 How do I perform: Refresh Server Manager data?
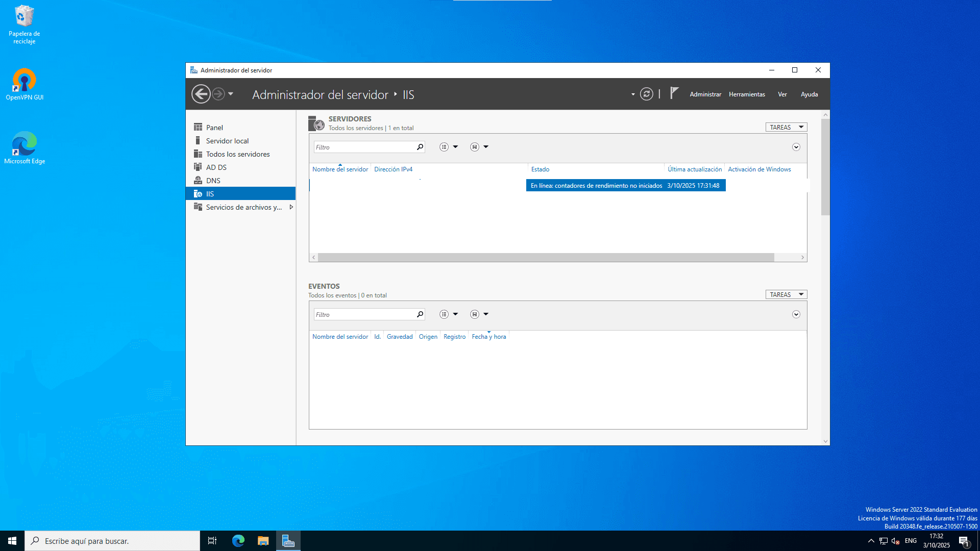[x=646, y=94]
